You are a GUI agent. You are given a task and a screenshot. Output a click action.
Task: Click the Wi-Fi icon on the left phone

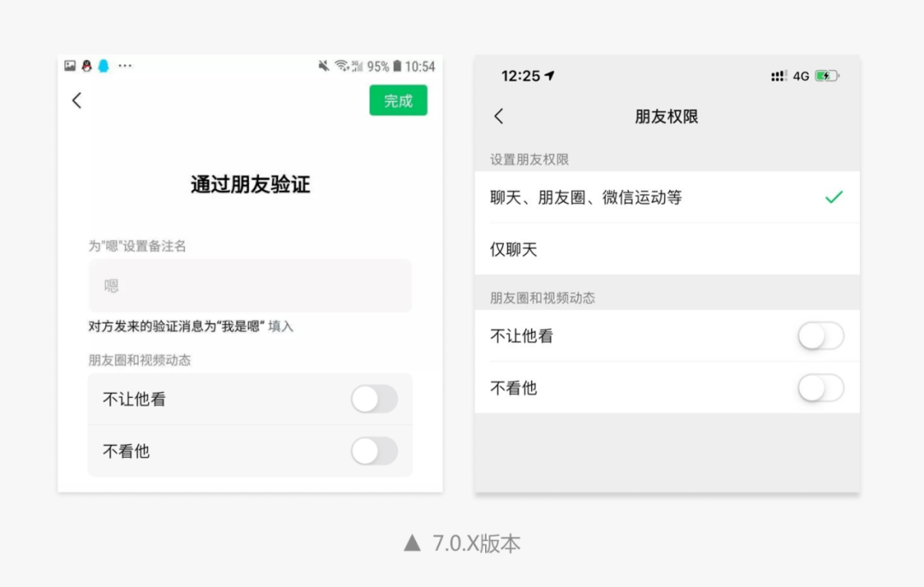341,65
